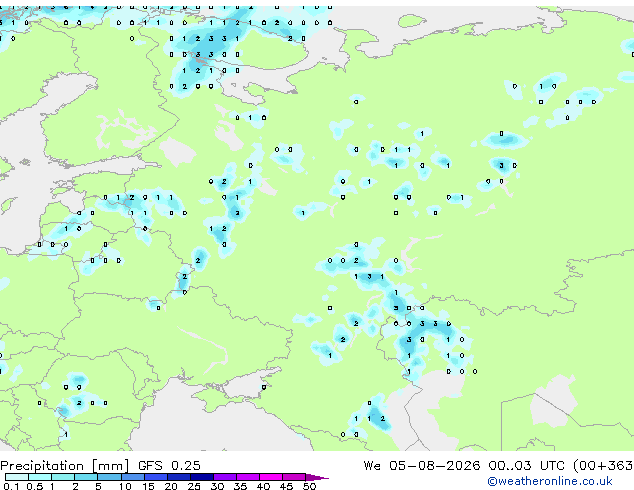Select the 2–5 mm legend color swatch
Screen dimensions: 634x490
point(86,477)
